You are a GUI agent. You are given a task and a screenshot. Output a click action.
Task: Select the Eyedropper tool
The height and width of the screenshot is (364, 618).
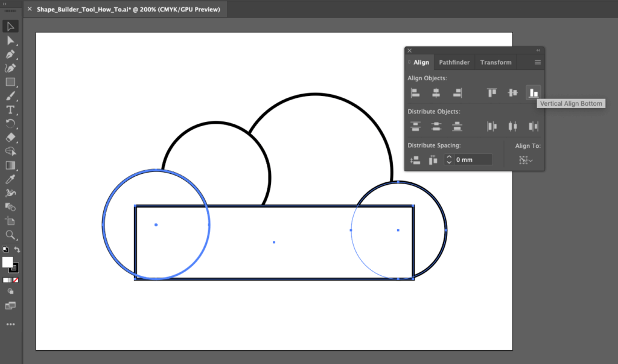tap(9, 179)
